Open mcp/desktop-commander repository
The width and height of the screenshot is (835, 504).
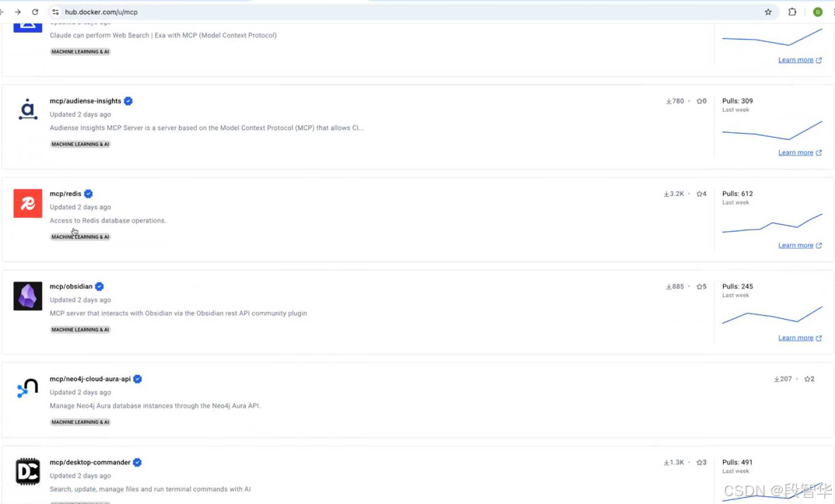90,463
